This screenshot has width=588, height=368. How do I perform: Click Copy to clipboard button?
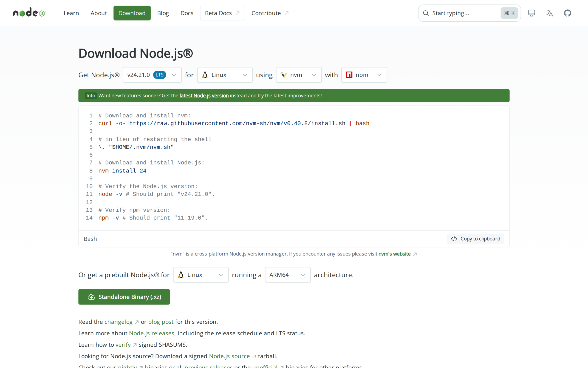click(x=475, y=239)
